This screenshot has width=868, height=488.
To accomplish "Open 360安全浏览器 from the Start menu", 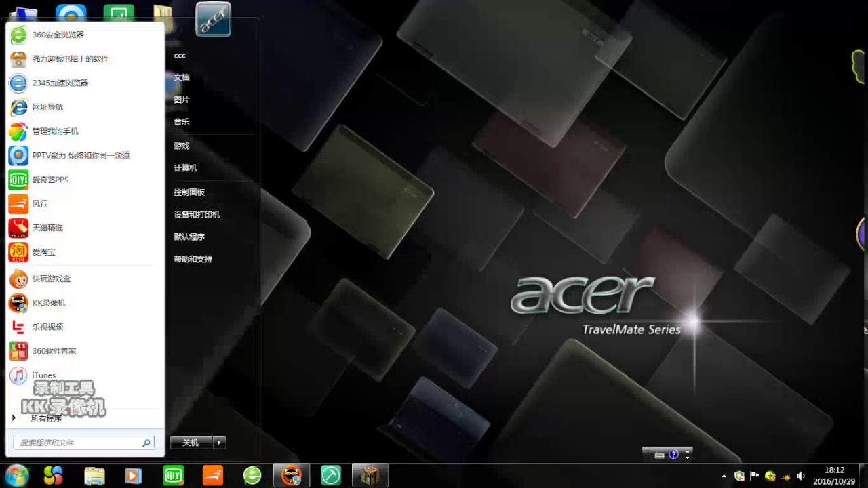I will (85, 35).
